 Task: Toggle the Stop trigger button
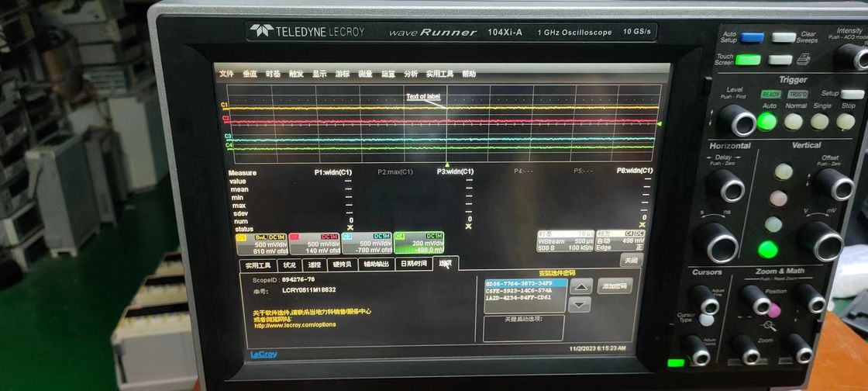tap(846, 121)
